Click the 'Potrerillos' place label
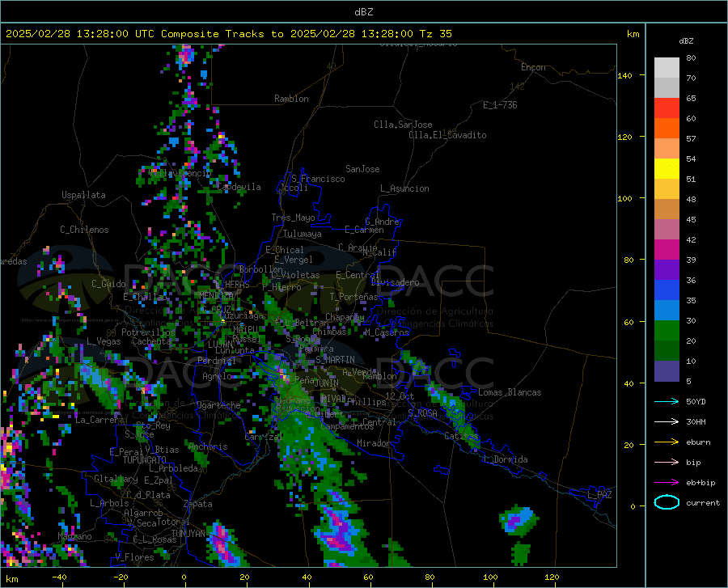 (148, 332)
